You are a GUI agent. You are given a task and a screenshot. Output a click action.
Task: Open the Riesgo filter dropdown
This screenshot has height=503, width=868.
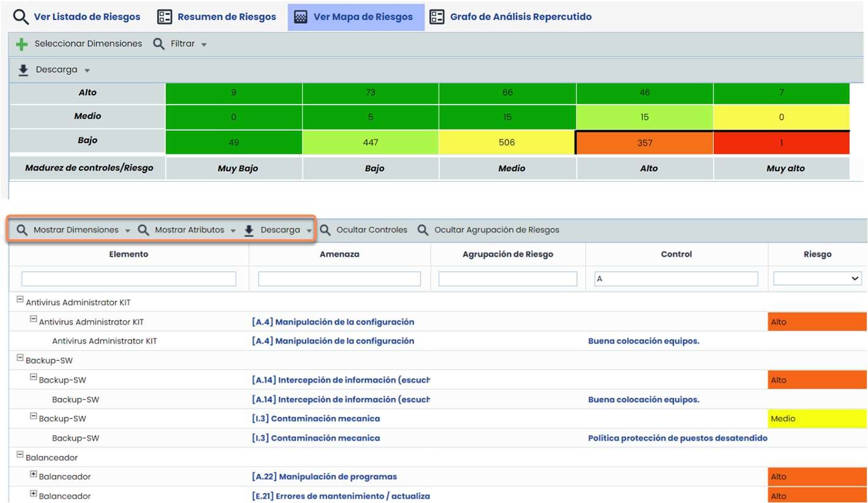817,279
